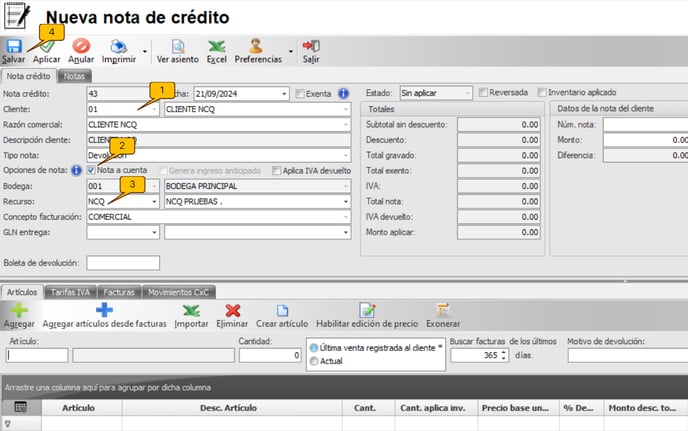The height and width of the screenshot is (431, 688).
Task: Click the Cantidad input field
Action: pos(270,355)
